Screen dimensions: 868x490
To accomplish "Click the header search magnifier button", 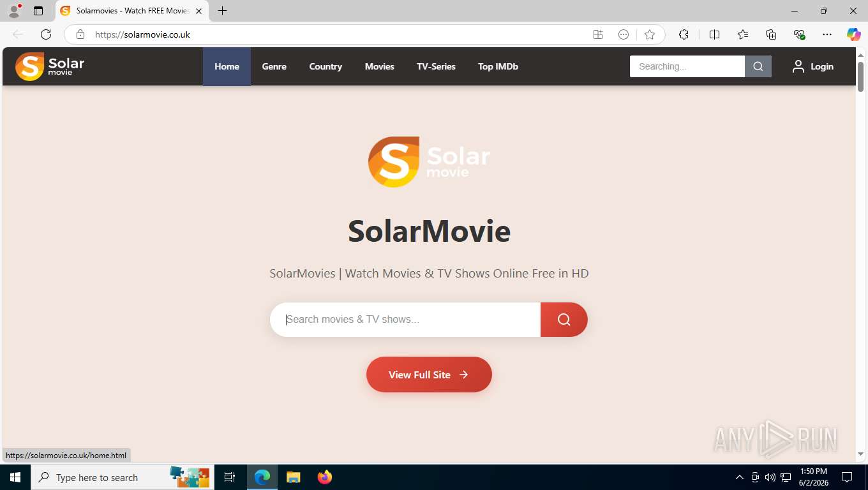I will (x=758, y=66).
